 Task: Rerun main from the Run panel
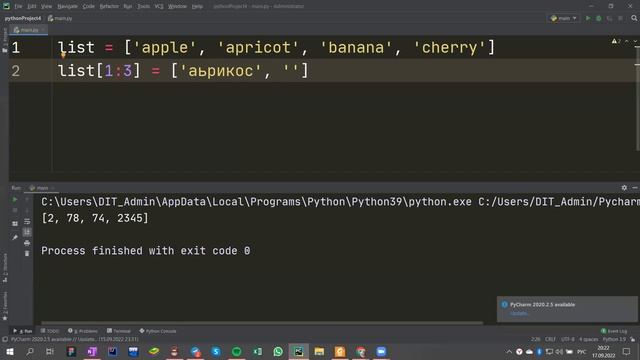click(x=15, y=200)
